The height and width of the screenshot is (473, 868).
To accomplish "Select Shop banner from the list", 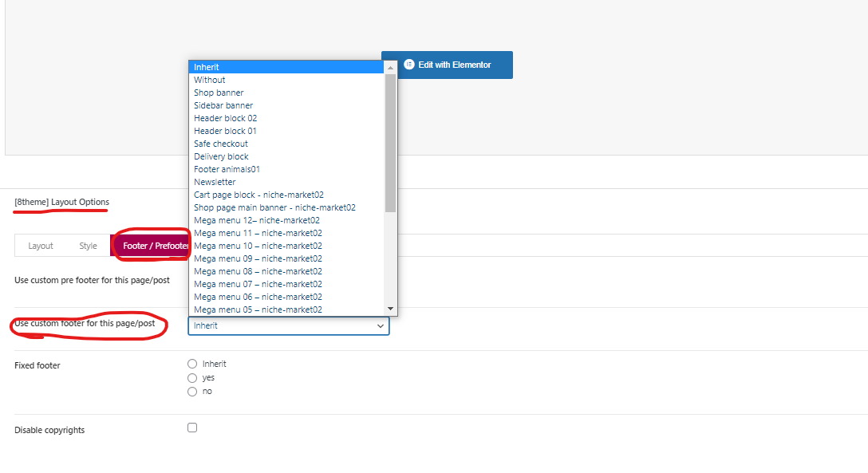I will 286,93.
